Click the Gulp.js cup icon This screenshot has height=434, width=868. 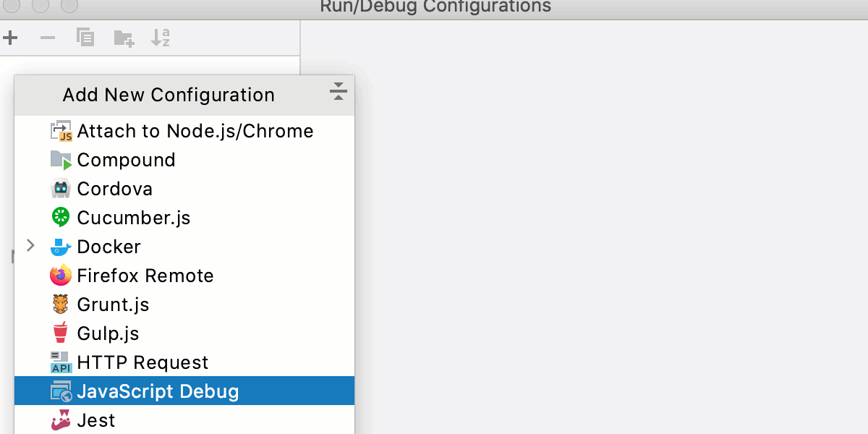(61, 333)
